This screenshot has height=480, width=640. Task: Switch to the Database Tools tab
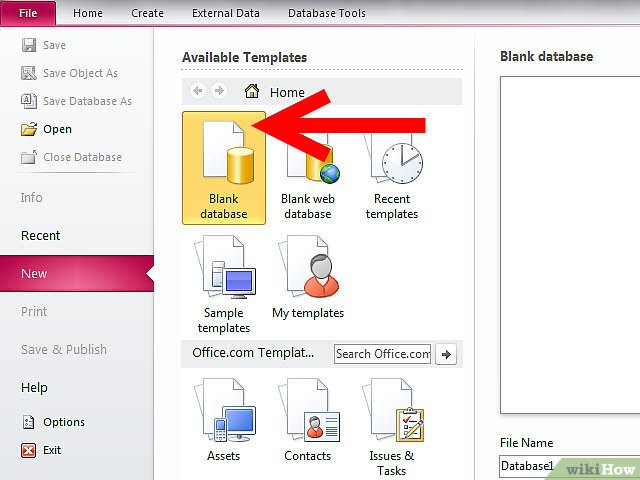click(x=327, y=13)
